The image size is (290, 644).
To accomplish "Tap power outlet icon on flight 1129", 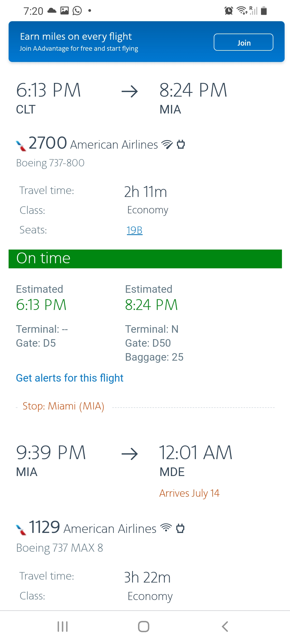I will (x=180, y=528).
